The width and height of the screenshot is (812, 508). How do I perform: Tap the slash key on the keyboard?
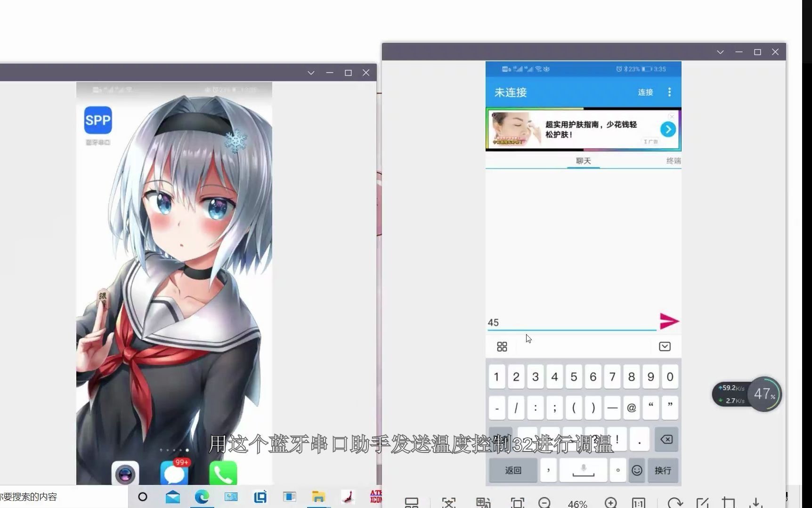[516, 408]
